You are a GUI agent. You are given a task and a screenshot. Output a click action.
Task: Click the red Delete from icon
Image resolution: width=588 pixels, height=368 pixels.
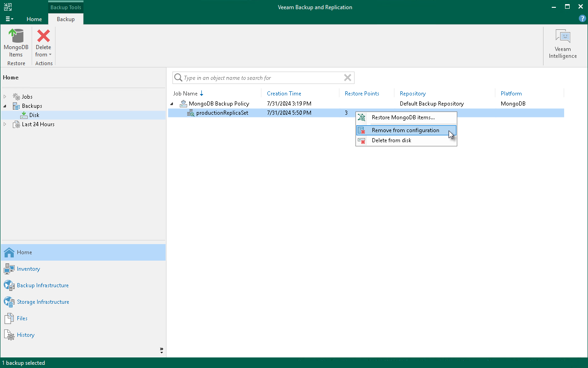(44, 36)
